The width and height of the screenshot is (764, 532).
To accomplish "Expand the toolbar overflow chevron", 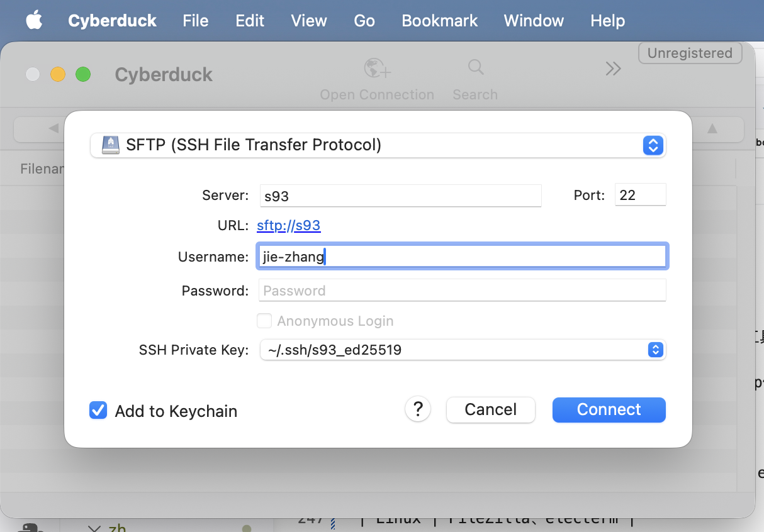I will [614, 69].
